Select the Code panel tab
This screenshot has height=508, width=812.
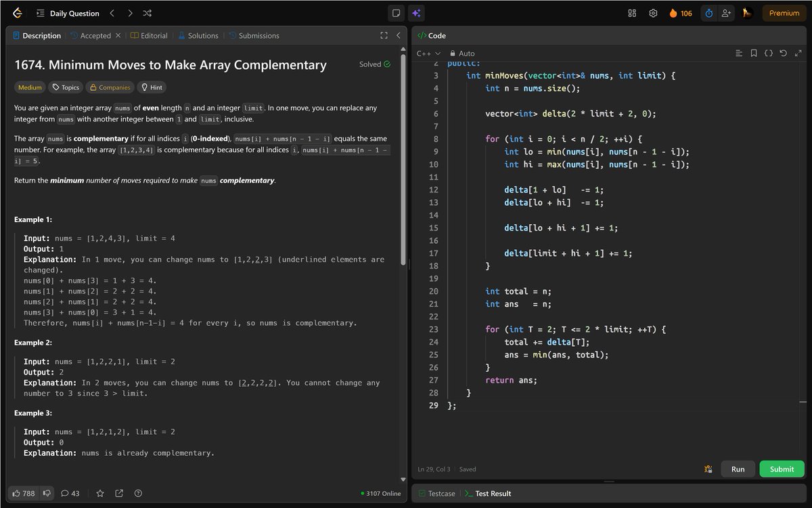click(x=431, y=35)
